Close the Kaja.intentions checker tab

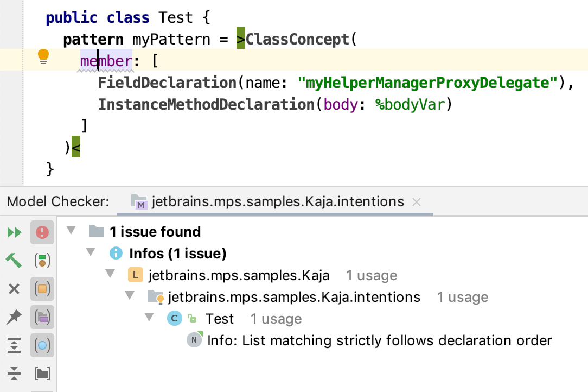pyautogui.click(x=417, y=202)
